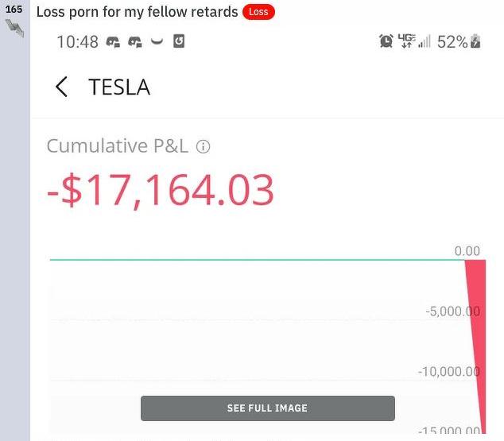The width and height of the screenshot is (504, 441).
Task: Click the battery icon in status bar
Action: (x=476, y=41)
